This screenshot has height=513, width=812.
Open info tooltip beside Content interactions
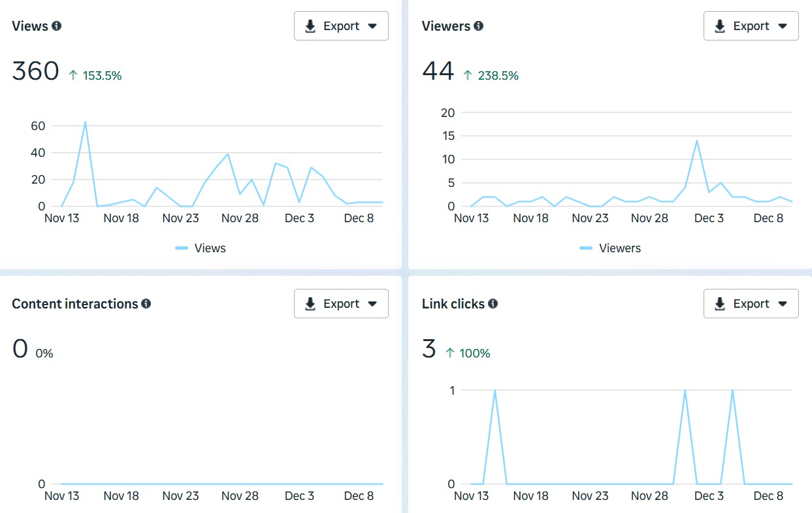146,304
